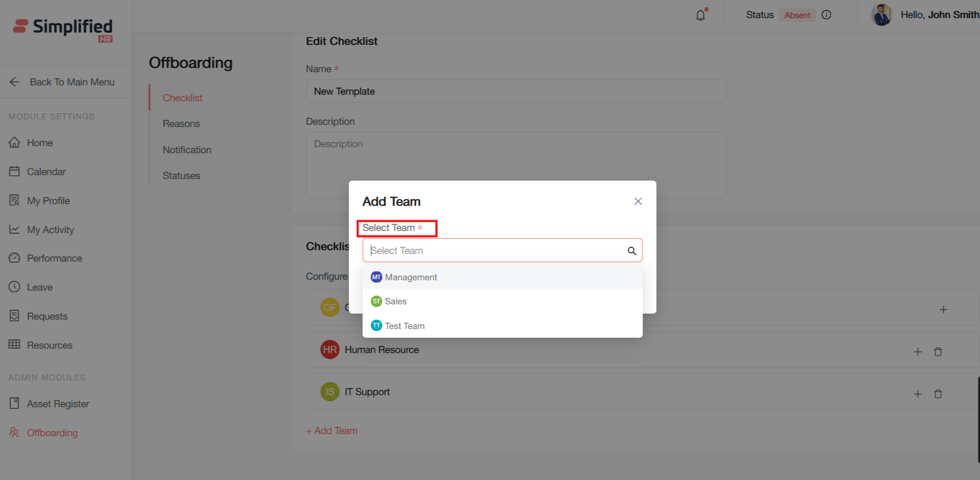
Task: Click the Back To Main Menu arrow
Action: [15, 82]
